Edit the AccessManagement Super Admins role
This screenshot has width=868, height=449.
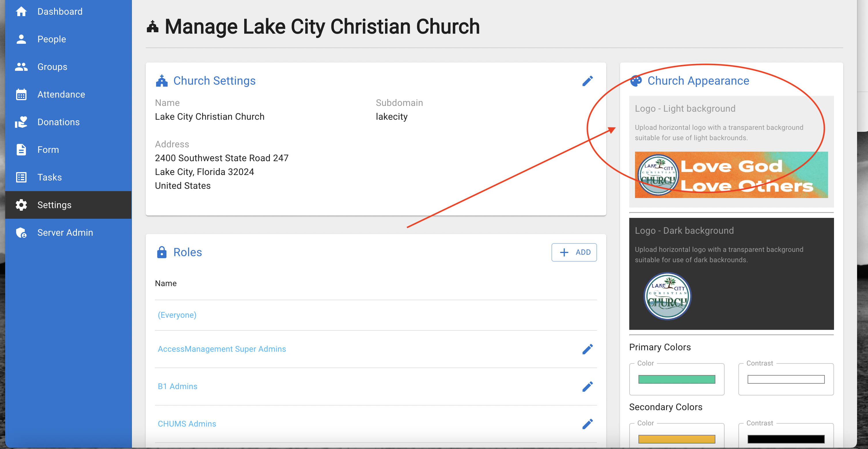coord(587,349)
